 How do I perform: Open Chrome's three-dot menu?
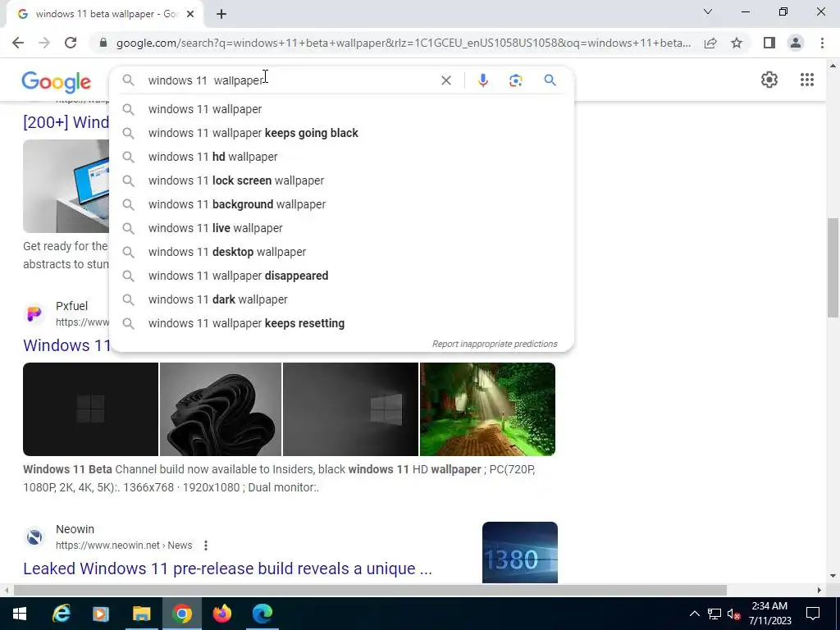[822, 43]
